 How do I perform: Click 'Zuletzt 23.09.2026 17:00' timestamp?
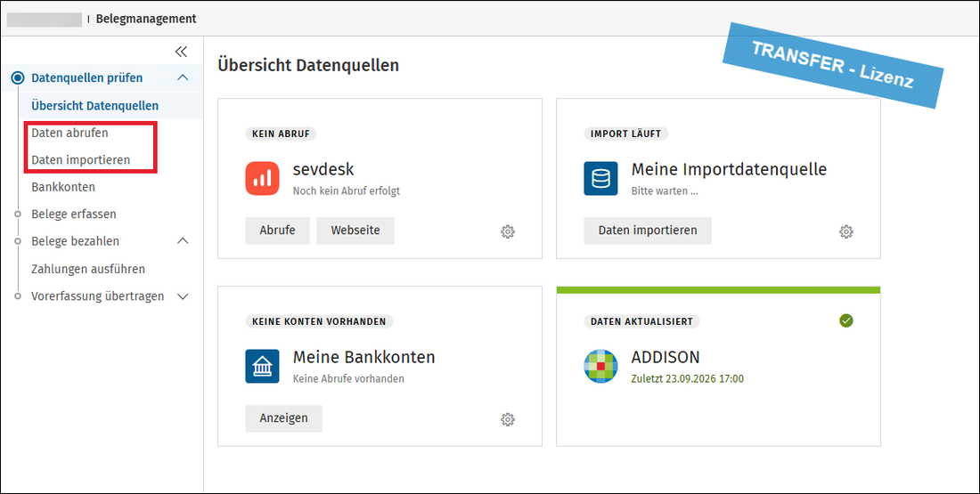(x=688, y=378)
